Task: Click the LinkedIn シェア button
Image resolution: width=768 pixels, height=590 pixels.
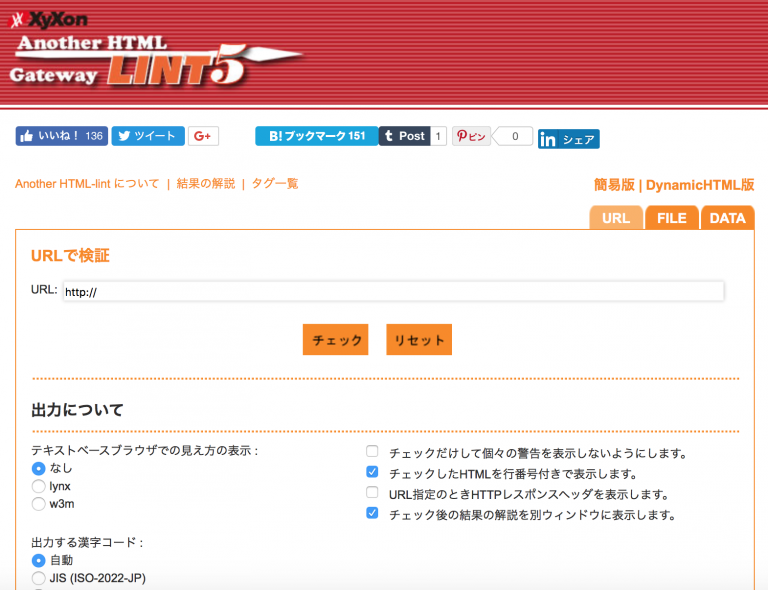Action: pyautogui.click(x=569, y=139)
